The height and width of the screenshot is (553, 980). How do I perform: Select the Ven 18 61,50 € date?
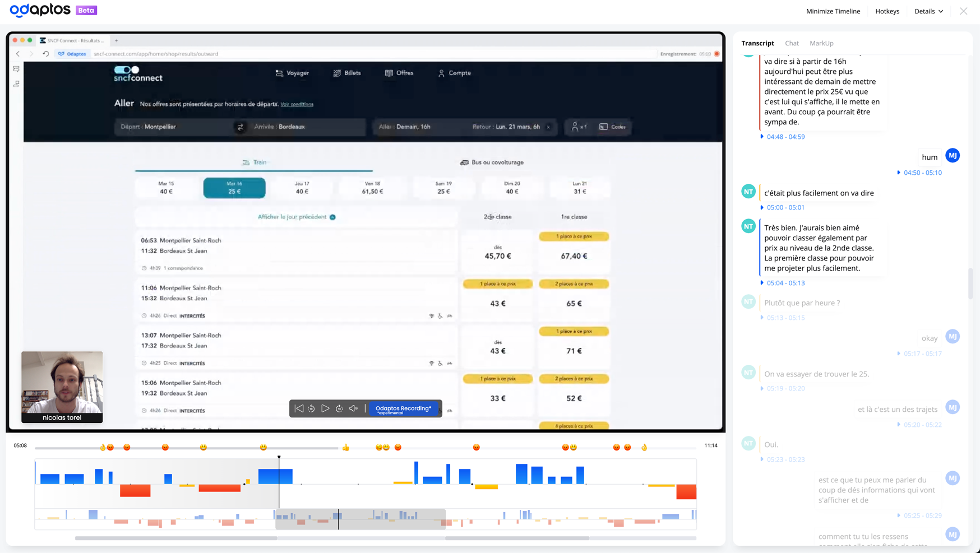[372, 188]
